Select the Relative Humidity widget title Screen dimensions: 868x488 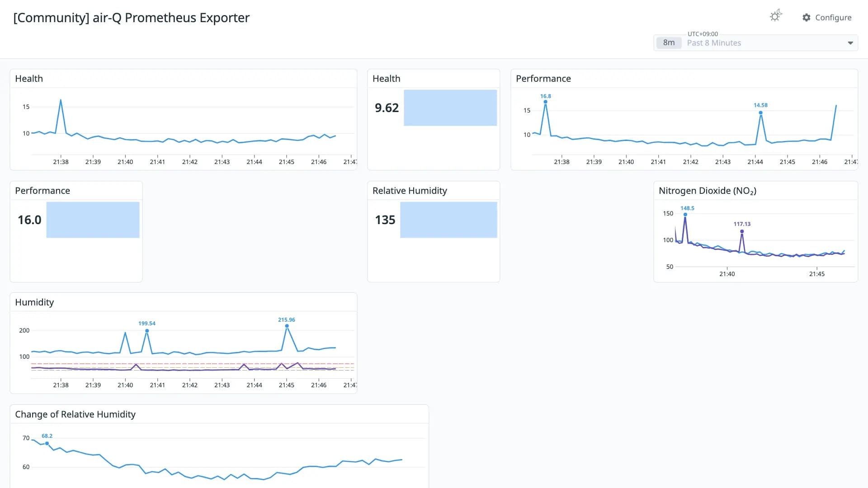(410, 191)
